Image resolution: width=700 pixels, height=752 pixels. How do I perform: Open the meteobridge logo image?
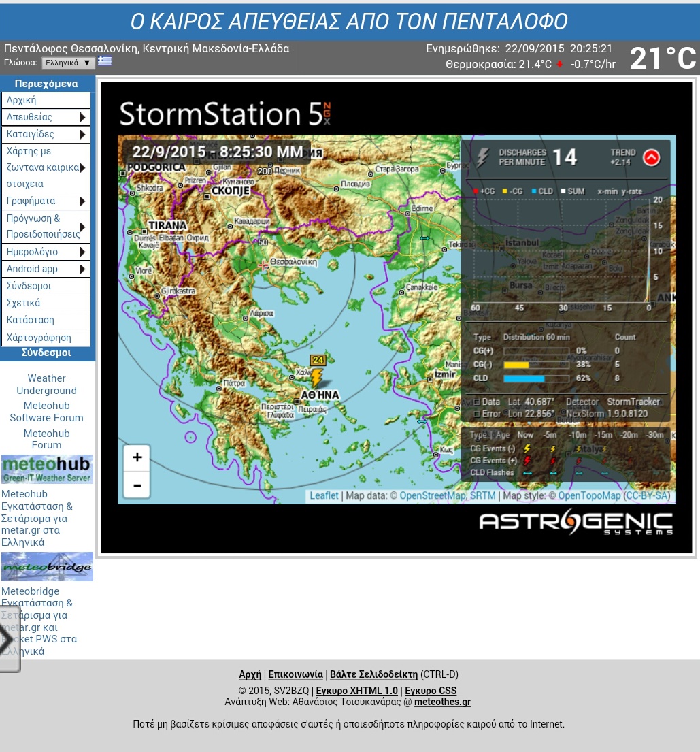pyautogui.click(x=47, y=566)
